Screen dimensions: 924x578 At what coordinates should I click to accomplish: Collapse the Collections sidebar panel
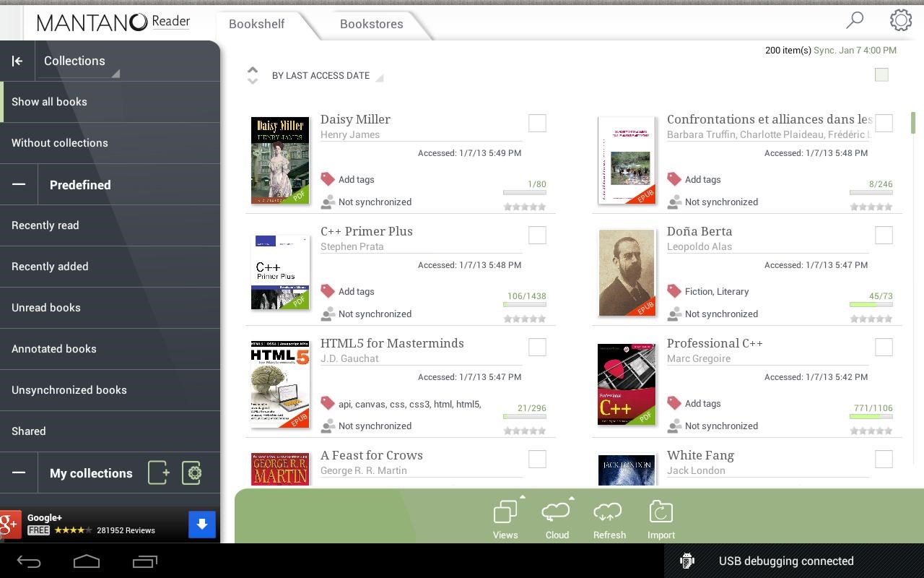[17, 61]
